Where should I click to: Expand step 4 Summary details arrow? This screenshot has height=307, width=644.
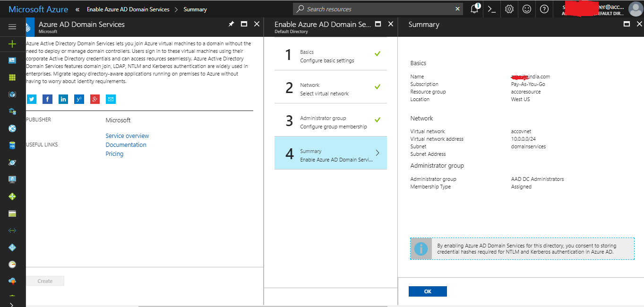377,152
